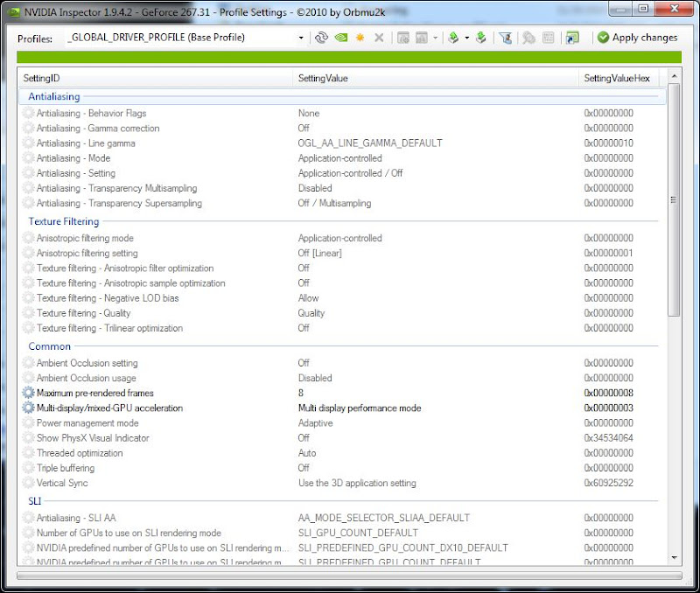The image size is (700, 593).
Task: Import profiles using the green down-arrow icon
Action: 480,38
